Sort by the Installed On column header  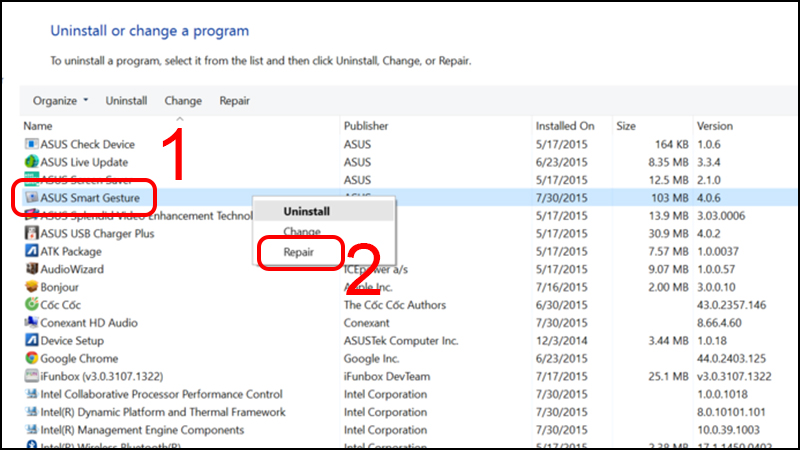coord(565,126)
